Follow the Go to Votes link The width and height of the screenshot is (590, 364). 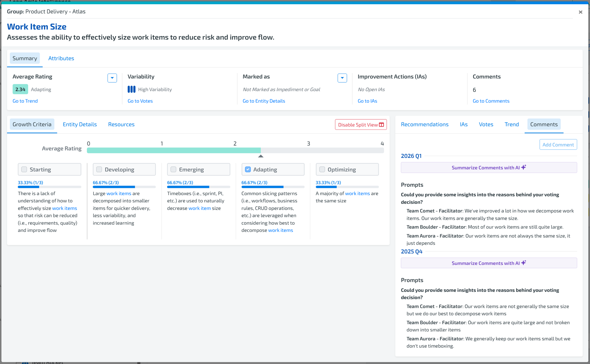(x=140, y=101)
